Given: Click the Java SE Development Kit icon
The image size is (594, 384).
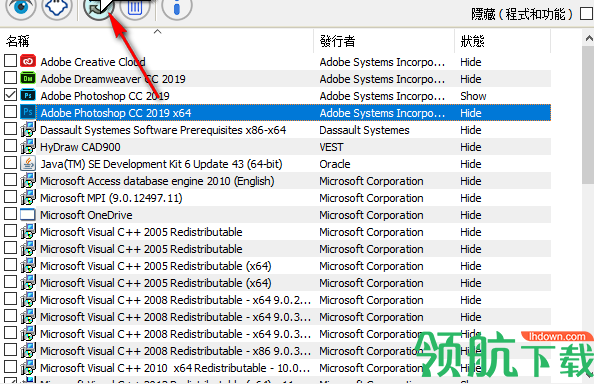Looking at the screenshot, I should 28,164.
